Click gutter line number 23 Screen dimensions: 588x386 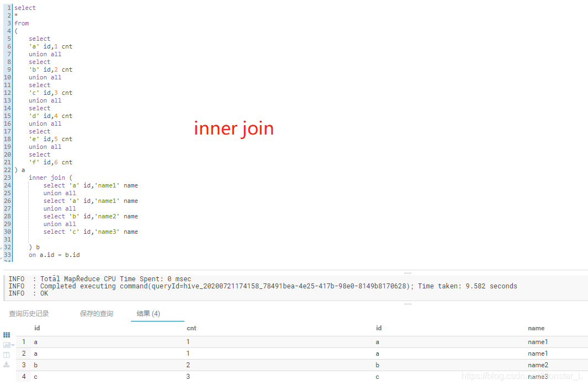tap(8, 178)
